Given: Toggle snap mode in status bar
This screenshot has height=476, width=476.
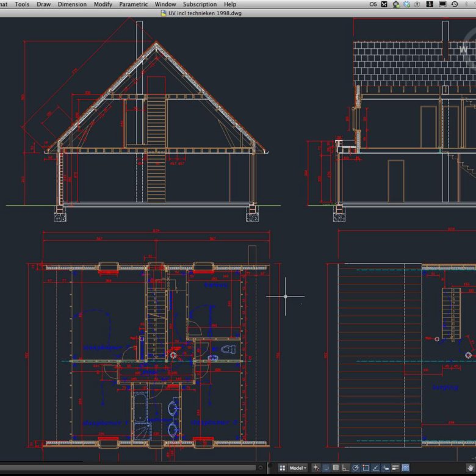Looking at the screenshot, I should [326, 468].
